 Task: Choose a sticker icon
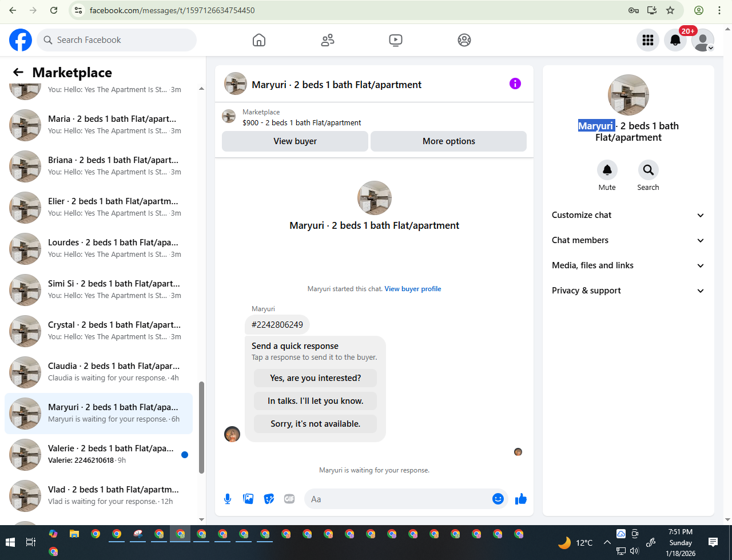point(269,499)
